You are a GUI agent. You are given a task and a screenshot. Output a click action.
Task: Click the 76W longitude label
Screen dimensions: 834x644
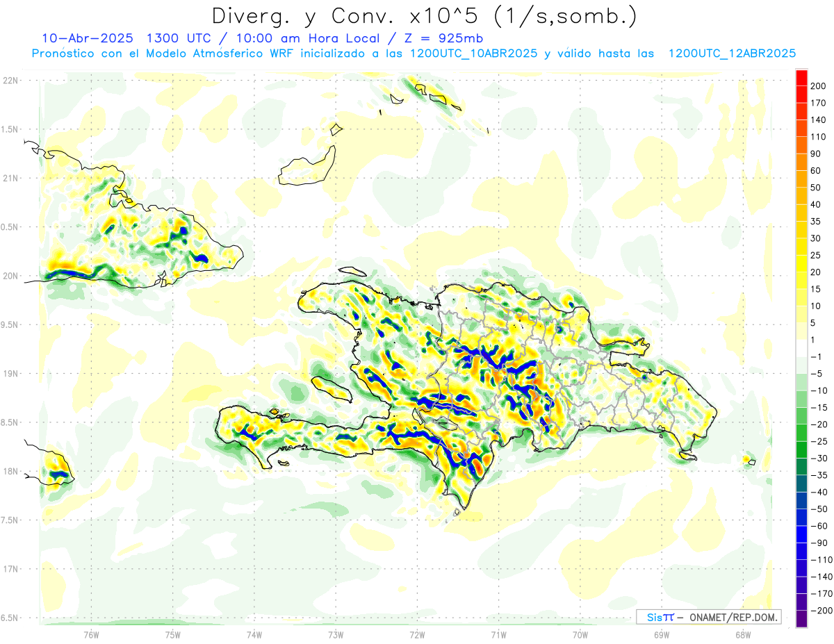click(x=92, y=634)
